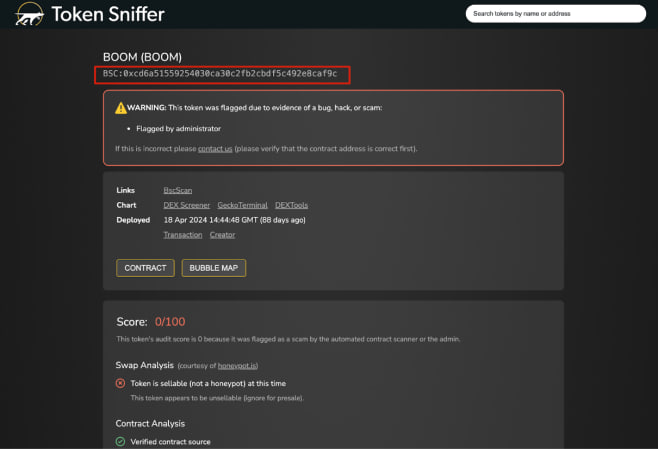This screenshot has height=449, width=659.
Task: Click the unsellable presale note text
Action: click(217, 398)
